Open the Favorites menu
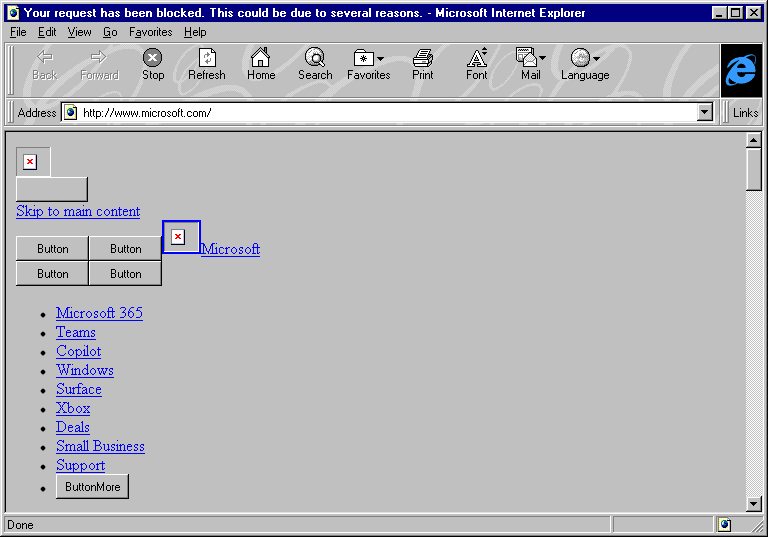This screenshot has height=537, width=768. (151, 32)
